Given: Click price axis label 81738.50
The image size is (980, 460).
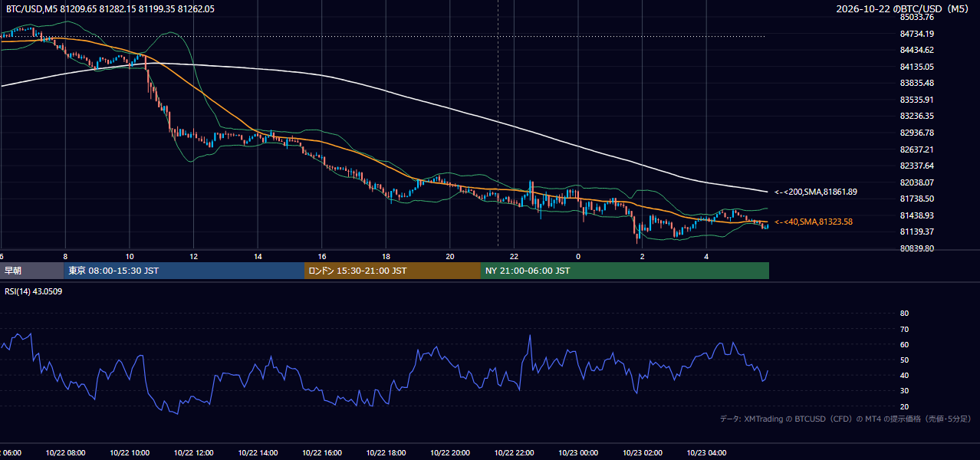Looking at the screenshot, I should 916,199.
